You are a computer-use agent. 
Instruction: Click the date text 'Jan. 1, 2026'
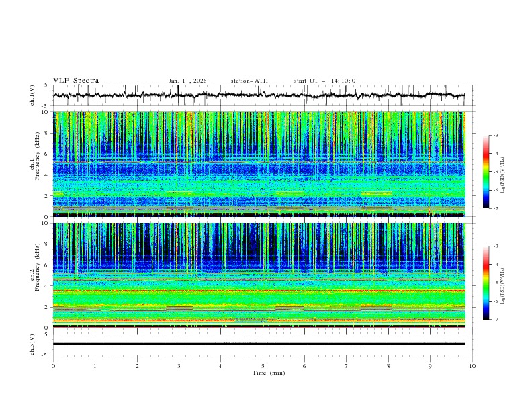[187, 81]
